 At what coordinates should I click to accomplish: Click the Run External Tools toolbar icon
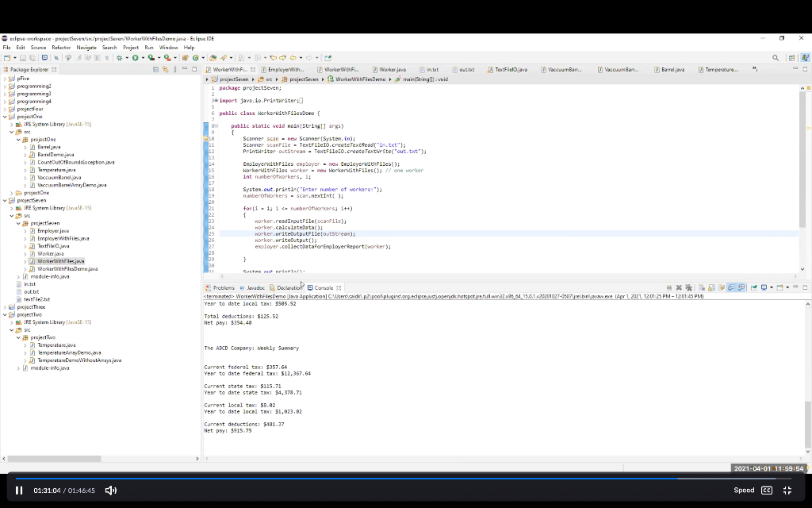[x=167, y=57]
